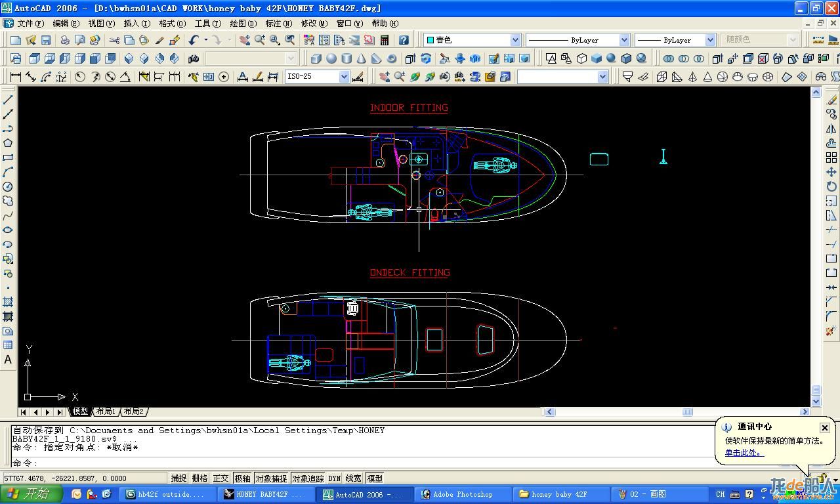Click the Plot (printer) icon

65,40
